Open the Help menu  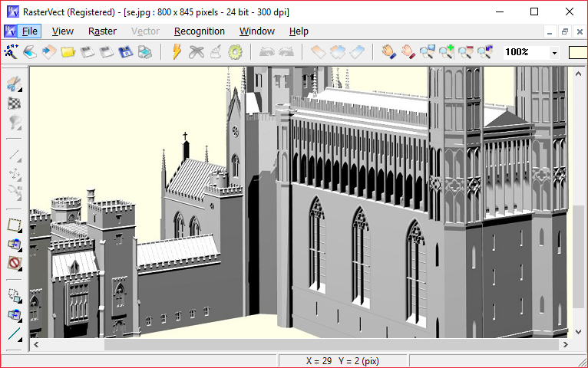299,31
